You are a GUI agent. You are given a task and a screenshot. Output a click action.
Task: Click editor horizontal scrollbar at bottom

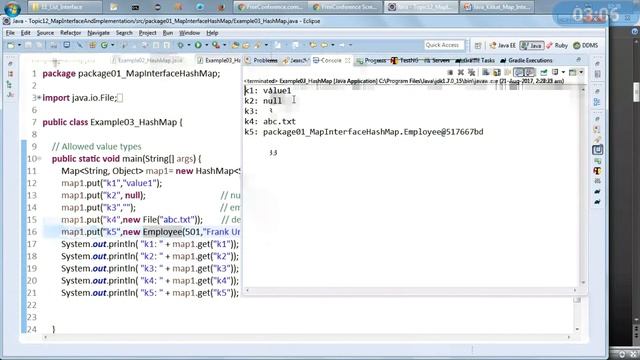coord(306,337)
